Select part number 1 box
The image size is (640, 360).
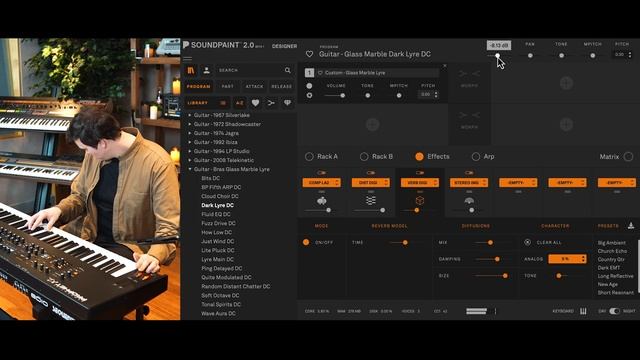click(309, 73)
